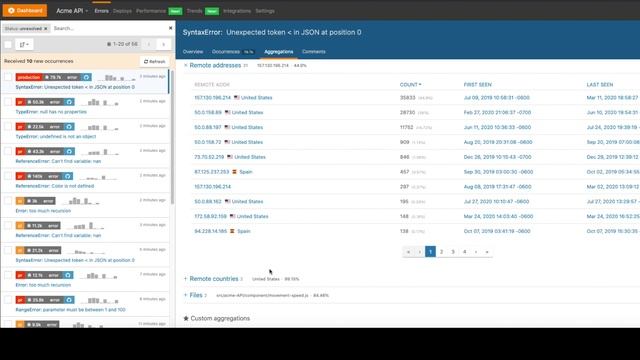
Task: Open remote address 73.70.52.219
Action: [209, 157]
